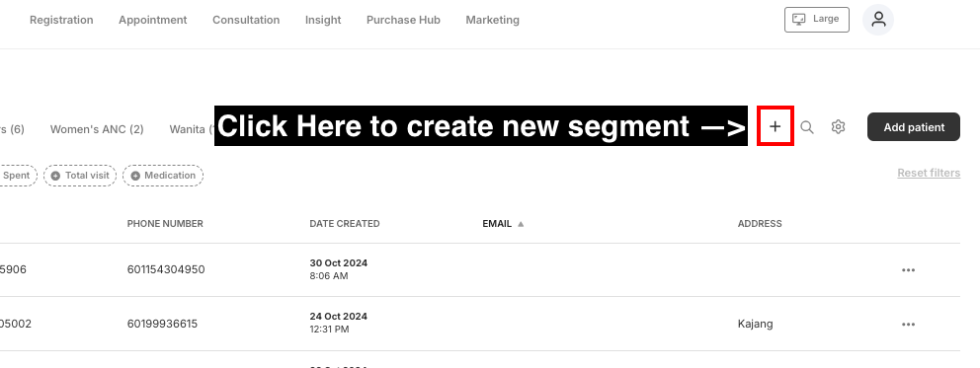The image size is (980, 368).
Task: Click the email sort arrow icon
Action: click(x=521, y=224)
